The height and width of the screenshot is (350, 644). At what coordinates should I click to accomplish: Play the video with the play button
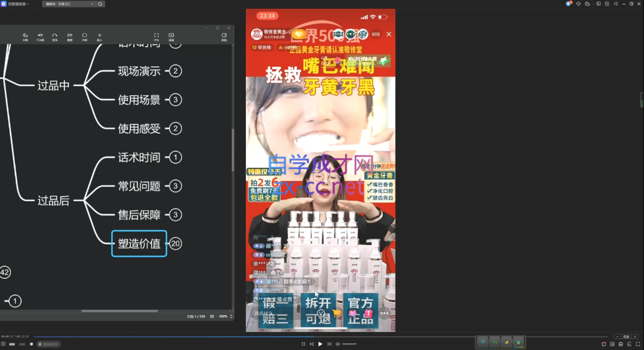coord(321,344)
